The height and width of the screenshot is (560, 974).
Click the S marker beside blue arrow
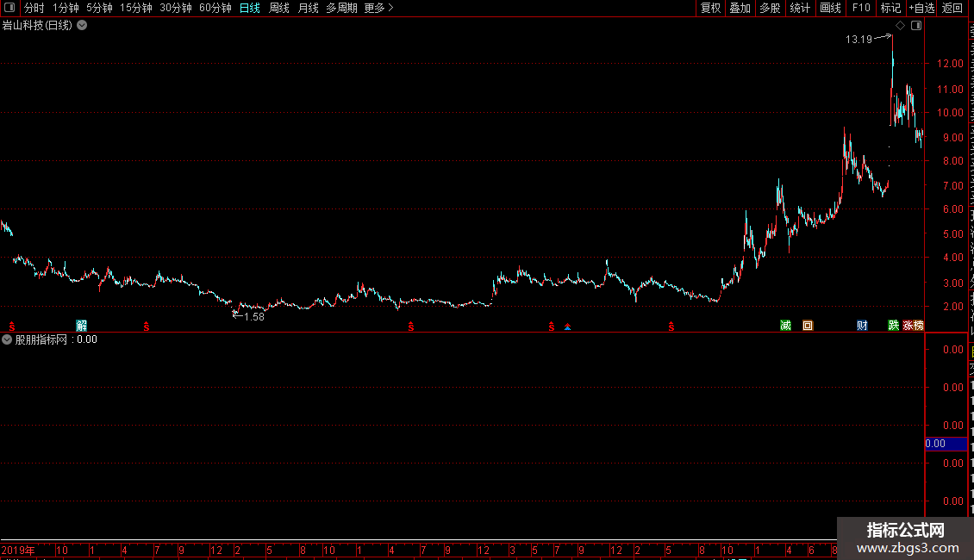tap(552, 327)
